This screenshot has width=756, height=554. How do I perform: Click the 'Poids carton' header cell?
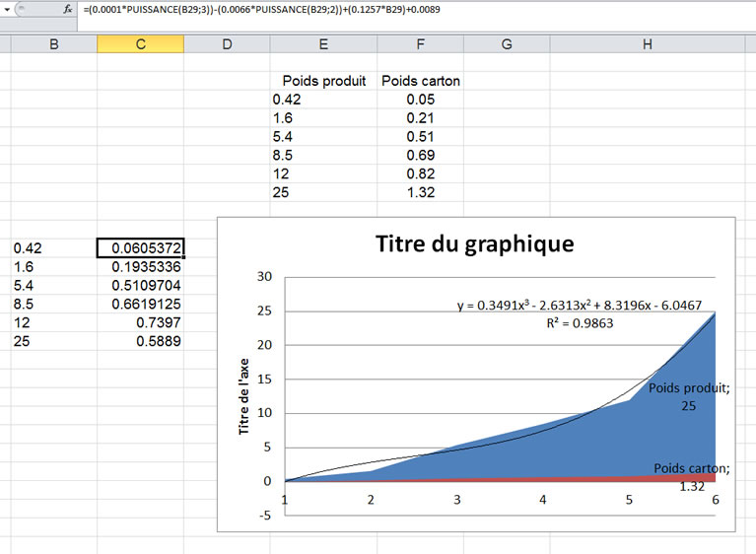click(x=421, y=81)
